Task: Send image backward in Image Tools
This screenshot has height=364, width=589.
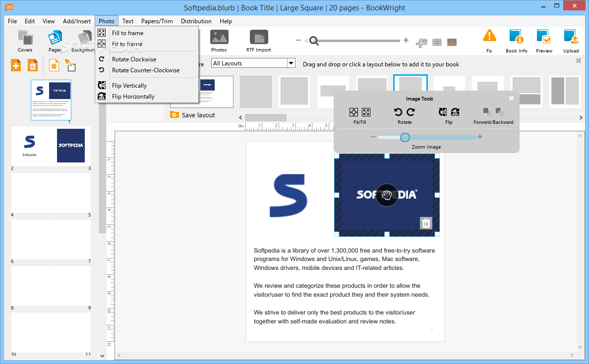Action: [500, 112]
